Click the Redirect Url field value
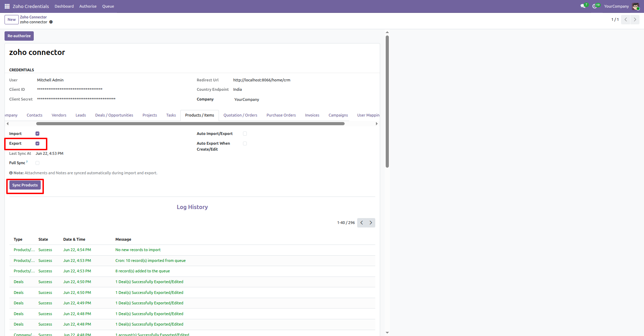The height and width of the screenshot is (336, 644). coord(262,80)
